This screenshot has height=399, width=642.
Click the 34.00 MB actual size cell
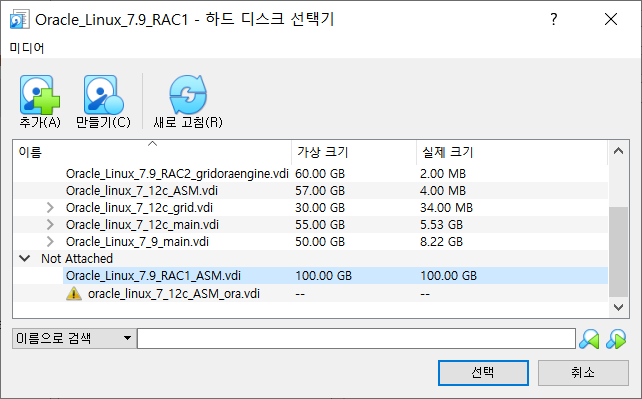[x=446, y=207]
